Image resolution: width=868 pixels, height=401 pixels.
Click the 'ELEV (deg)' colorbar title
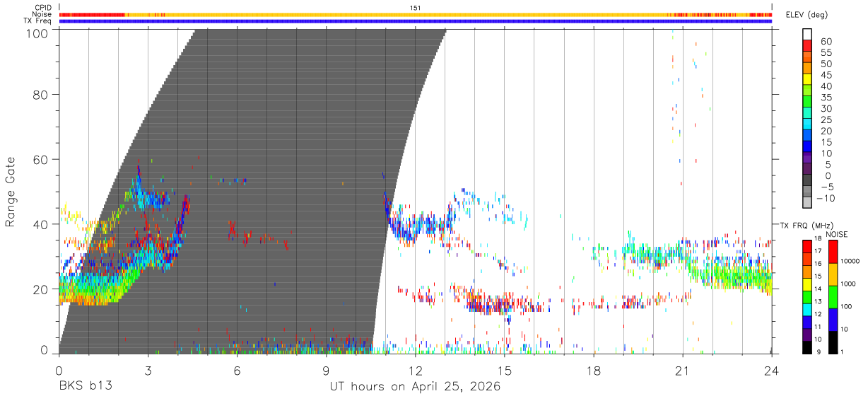[x=807, y=15]
